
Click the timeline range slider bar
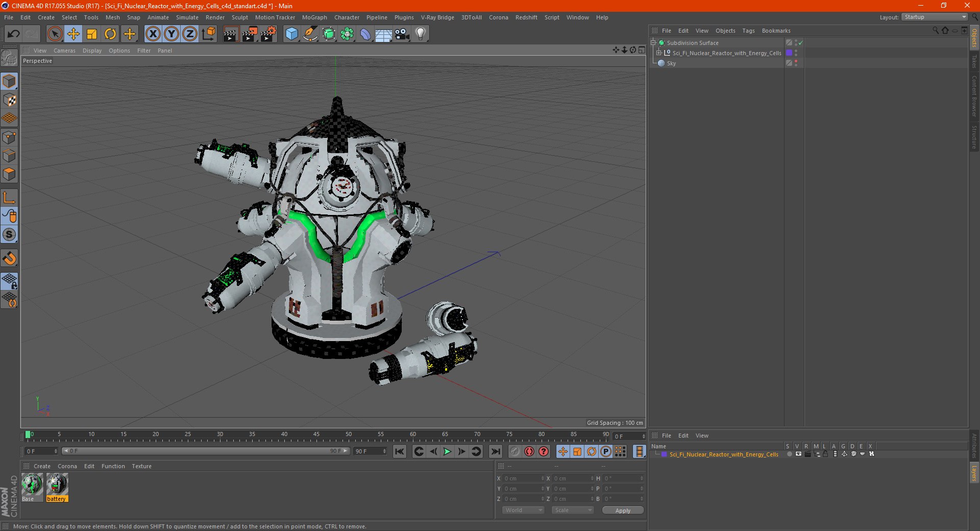[x=206, y=451]
